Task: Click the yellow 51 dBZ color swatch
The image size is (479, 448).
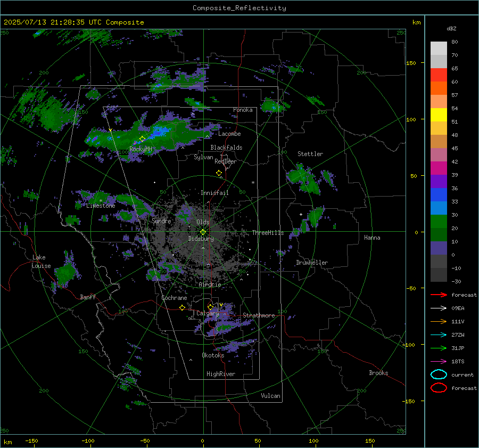Action: point(439,115)
